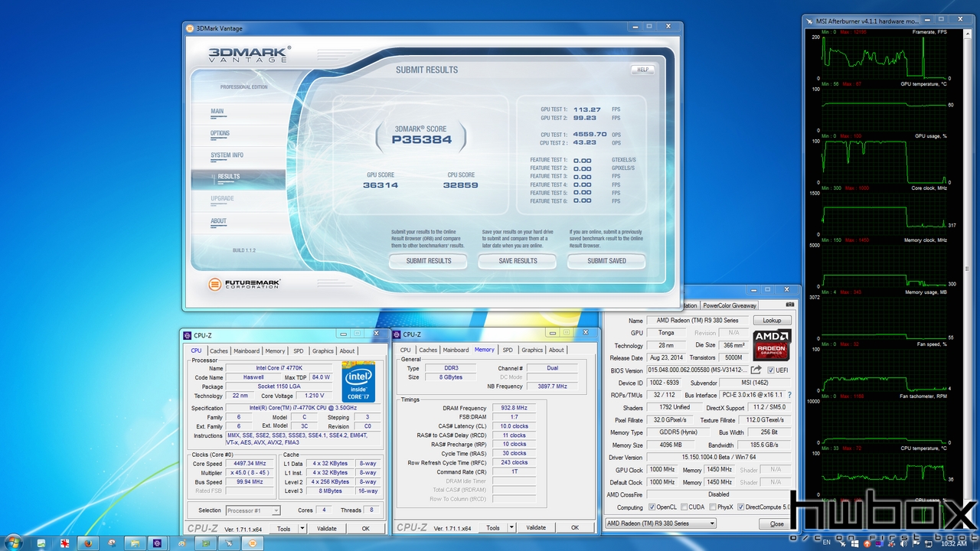Open the SPD tab in CPU-Z Memory window

(508, 350)
